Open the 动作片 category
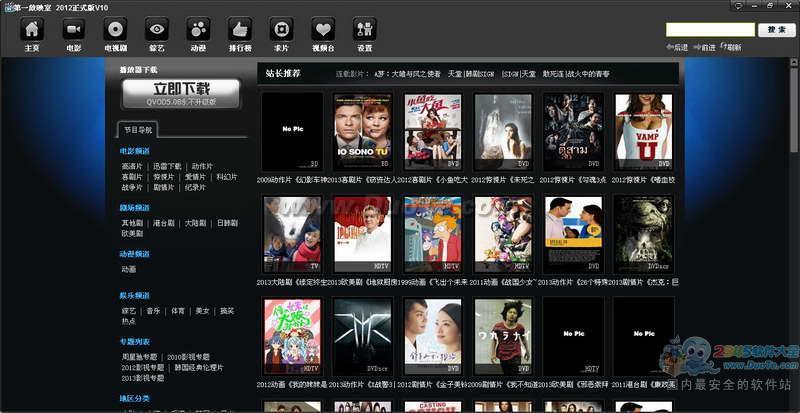Viewport: 800px width, 413px height. [x=203, y=166]
